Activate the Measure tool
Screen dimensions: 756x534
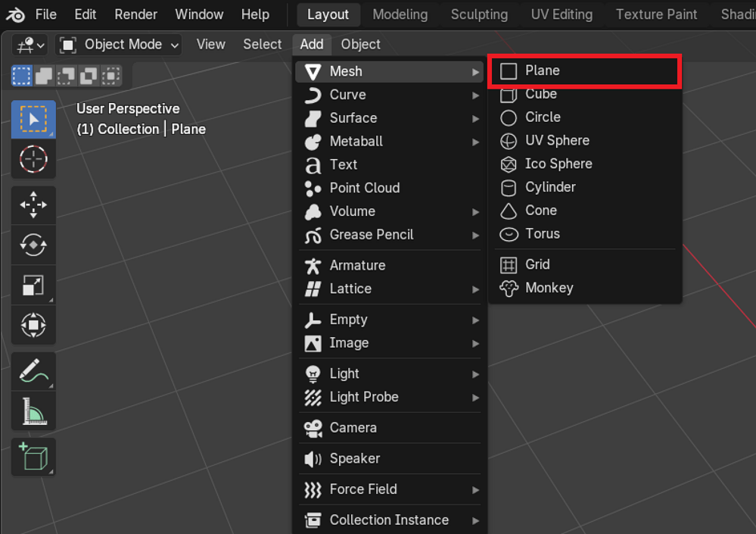click(x=33, y=412)
